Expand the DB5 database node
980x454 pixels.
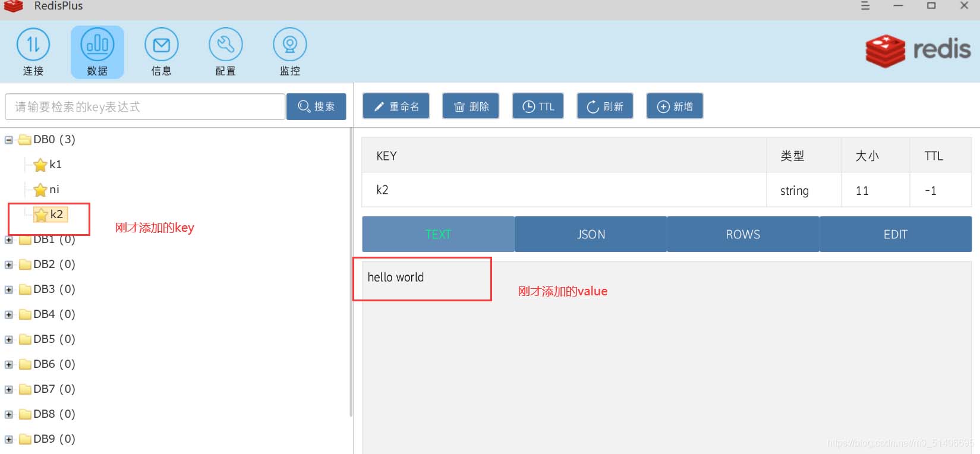pos(9,340)
